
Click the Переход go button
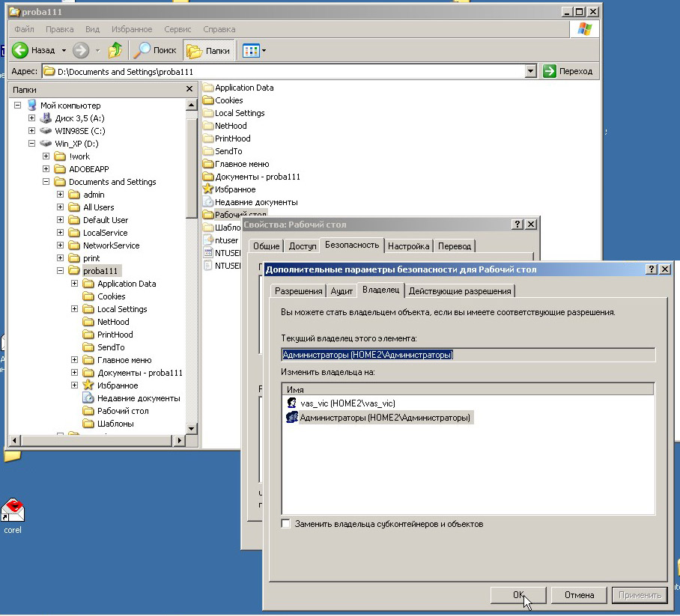tap(568, 71)
